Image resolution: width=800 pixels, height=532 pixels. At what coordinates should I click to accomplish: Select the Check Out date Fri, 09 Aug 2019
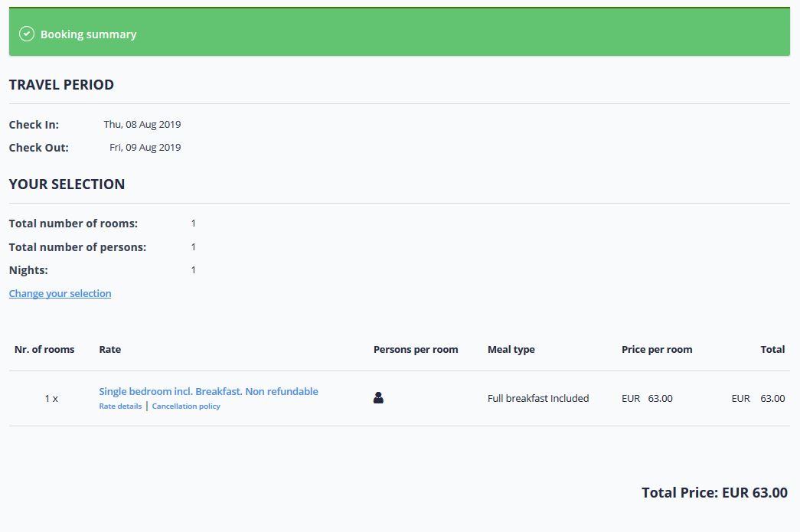145,147
